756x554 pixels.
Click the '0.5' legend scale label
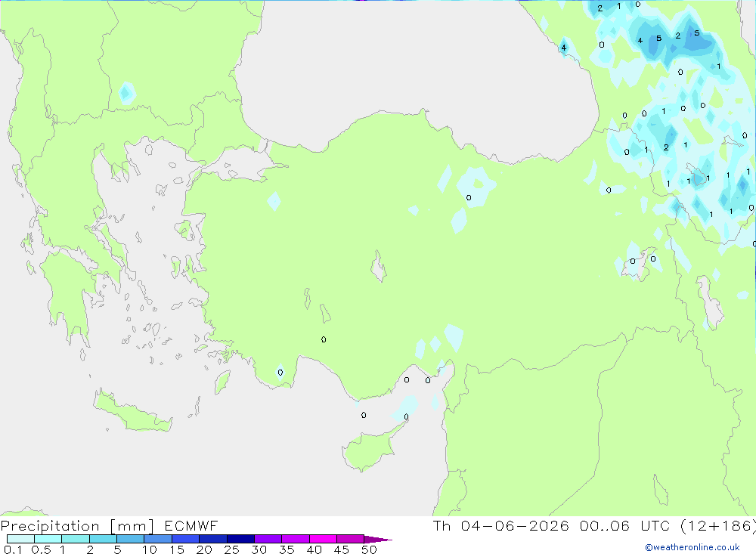(x=41, y=549)
